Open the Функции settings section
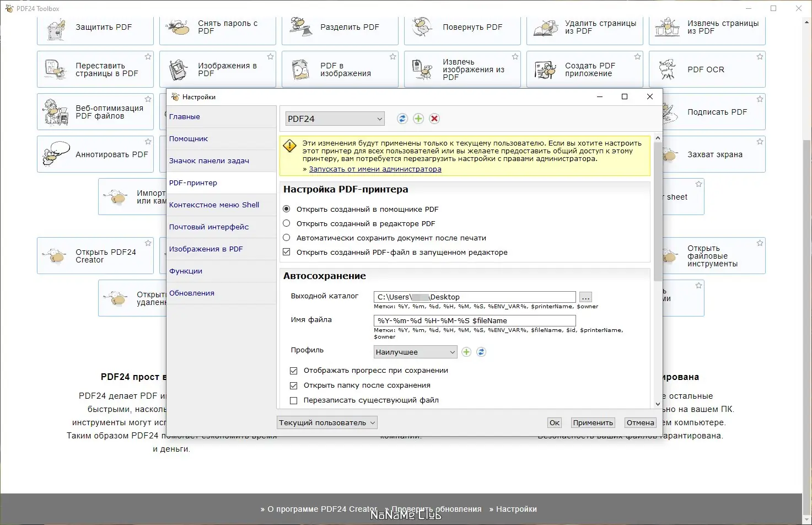The image size is (812, 525). (x=221, y=271)
